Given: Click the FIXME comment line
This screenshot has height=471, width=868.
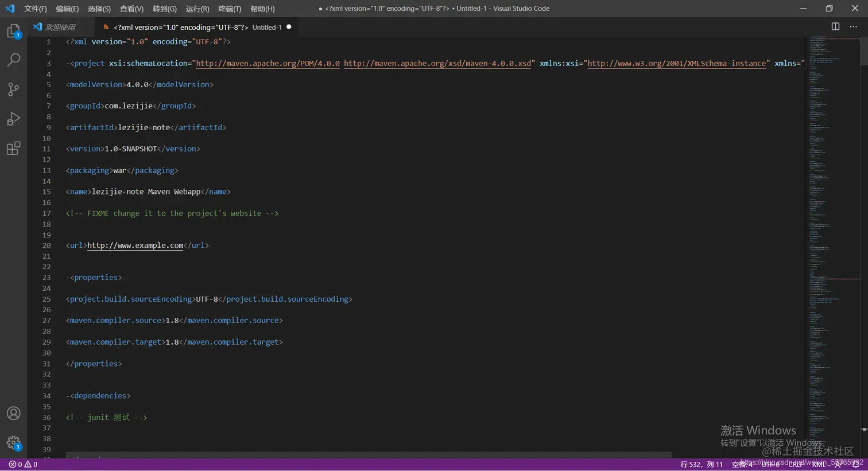Looking at the screenshot, I should click(x=172, y=213).
